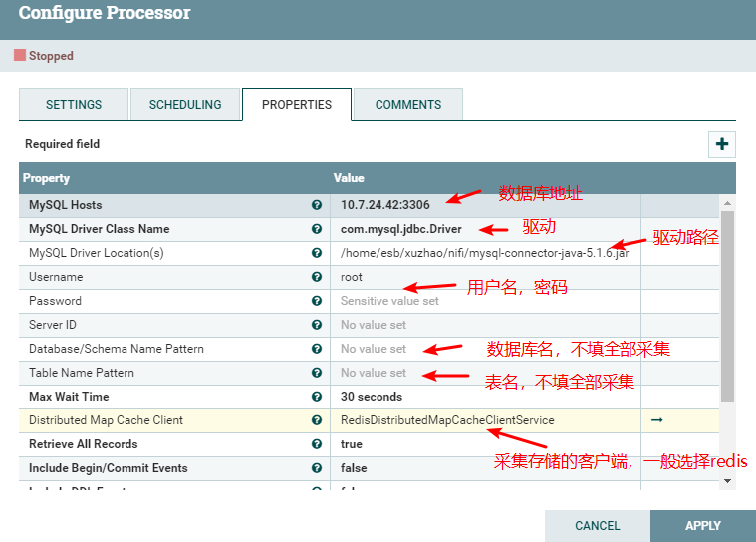Select the MySQL Hosts property name

[x=65, y=205]
